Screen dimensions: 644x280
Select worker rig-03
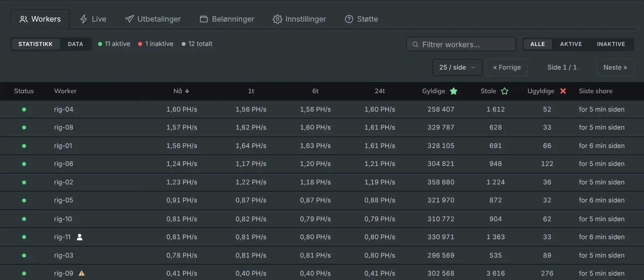tap(64, 256)
